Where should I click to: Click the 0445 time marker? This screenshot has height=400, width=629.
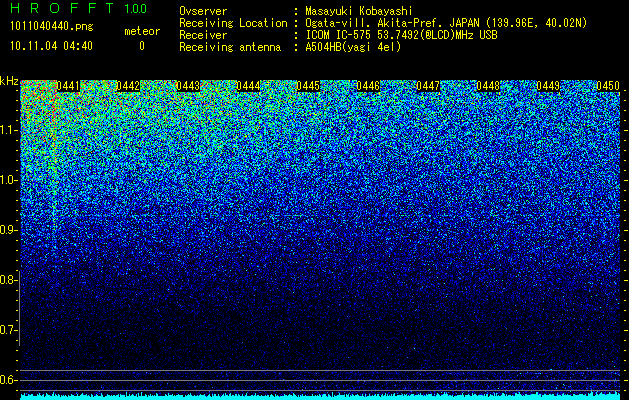tap(308, 86)
